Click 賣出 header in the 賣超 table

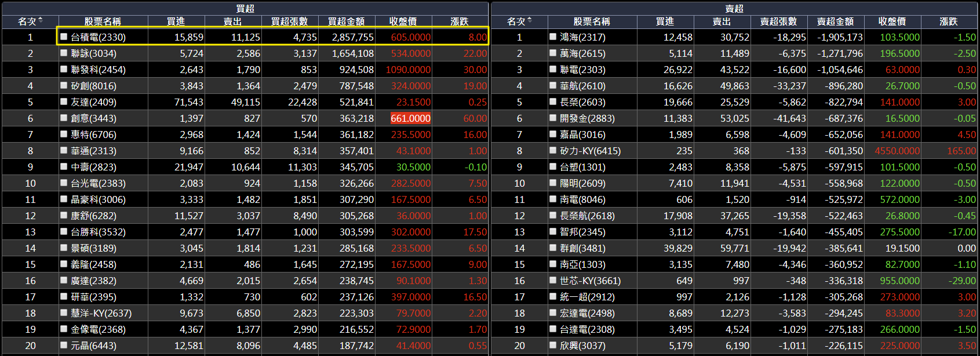tap(722, 21)
